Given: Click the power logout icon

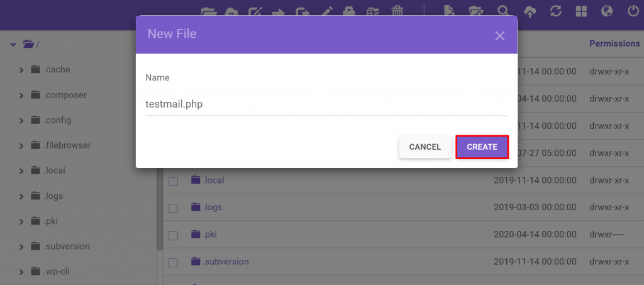Looking at the screenshot, I should pos(633,11).
